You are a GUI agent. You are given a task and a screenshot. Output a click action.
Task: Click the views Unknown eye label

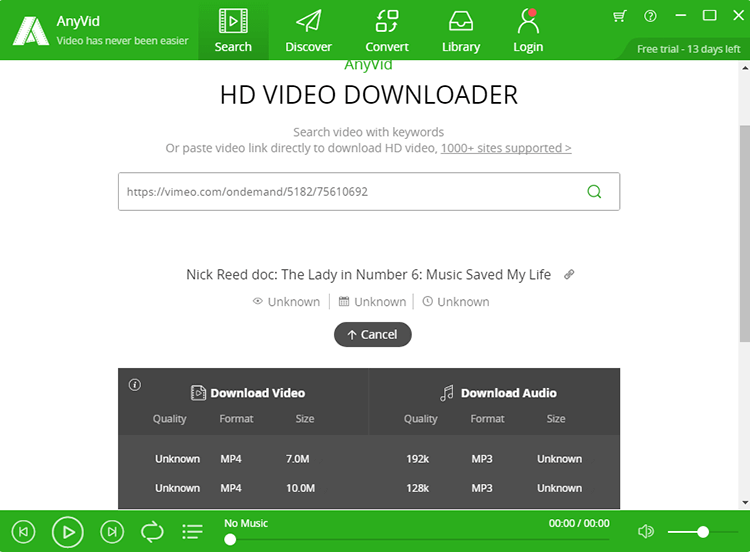286,302
